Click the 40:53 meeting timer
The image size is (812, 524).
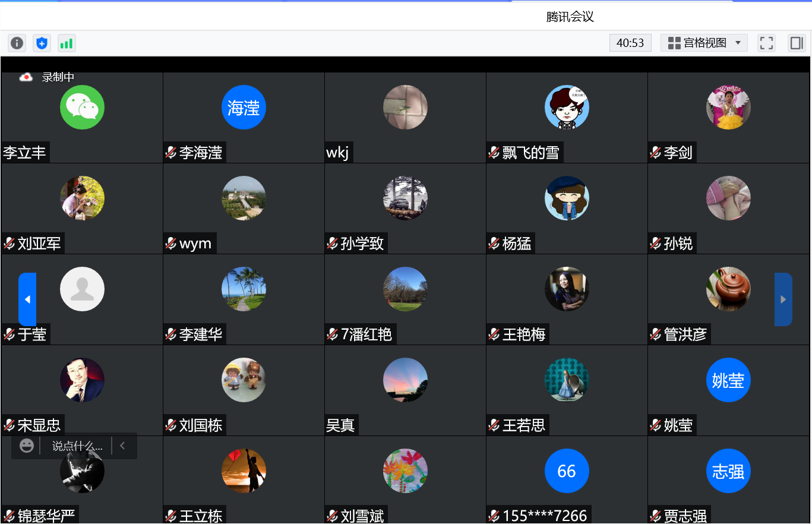point(630,43)
